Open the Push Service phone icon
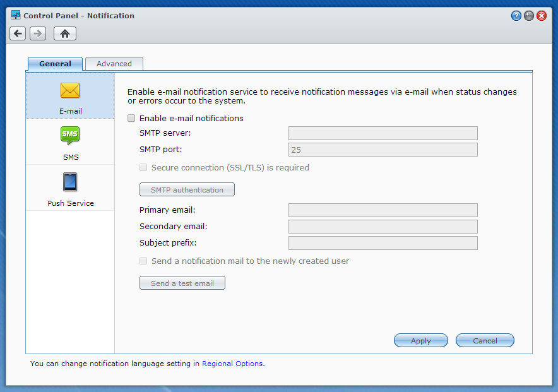This screenshot has height=392, width=558. click(70, 182)
